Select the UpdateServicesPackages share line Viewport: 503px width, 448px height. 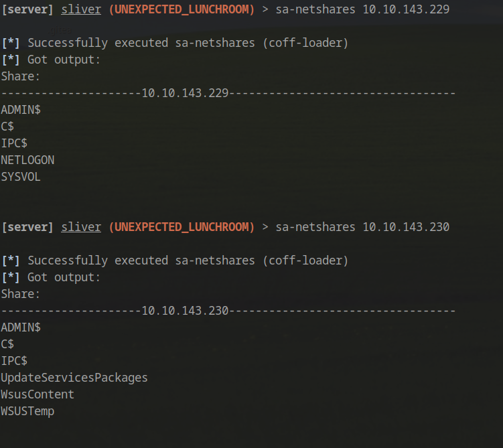coord(74,378)
